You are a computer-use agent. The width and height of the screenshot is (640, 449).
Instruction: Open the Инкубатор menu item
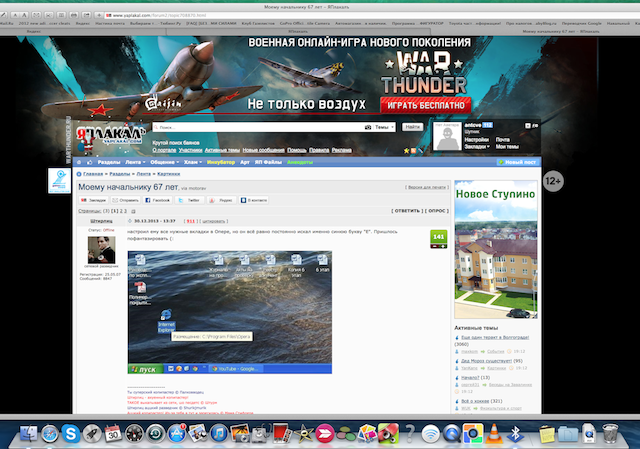pos(220,162)
